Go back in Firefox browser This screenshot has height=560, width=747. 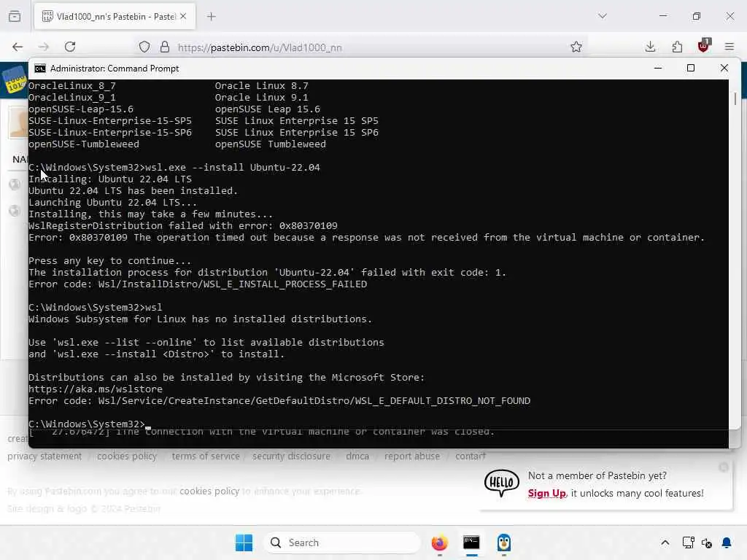[x=18, y=47]
